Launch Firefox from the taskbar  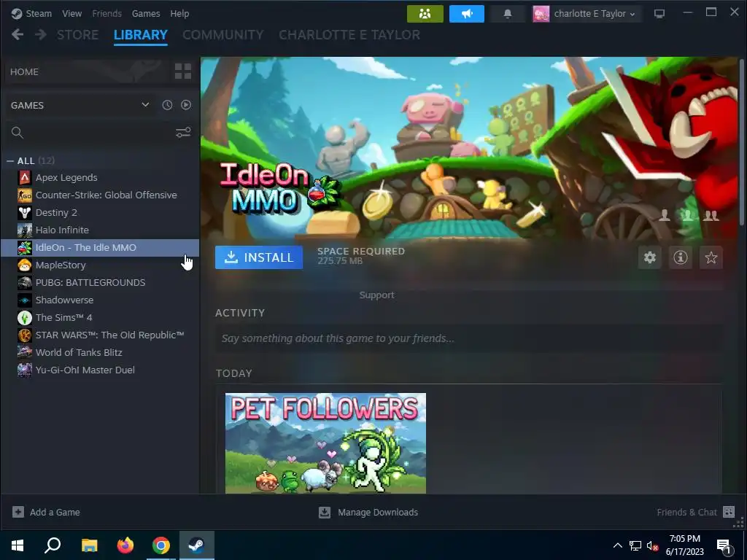[x=125, y=545]
